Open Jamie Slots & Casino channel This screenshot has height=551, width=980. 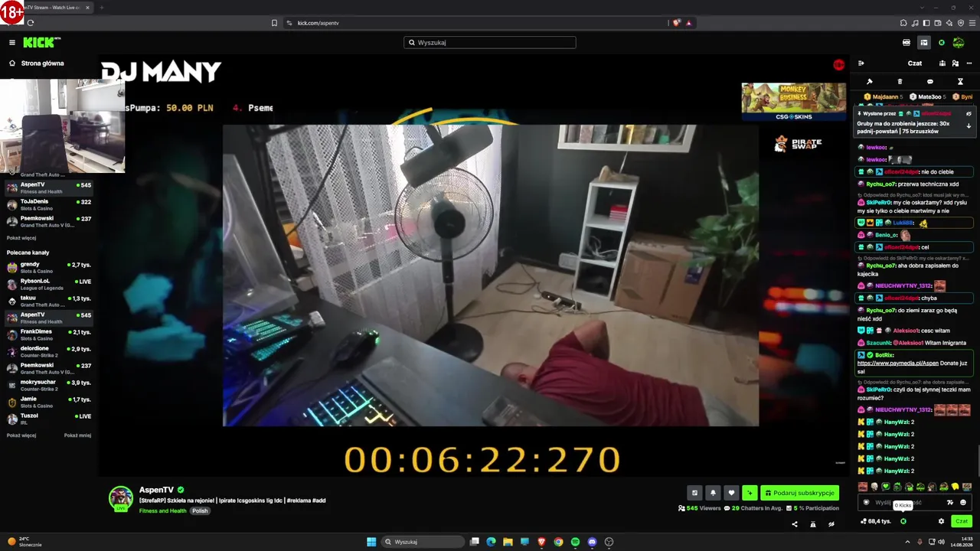(x=49, y=403)
